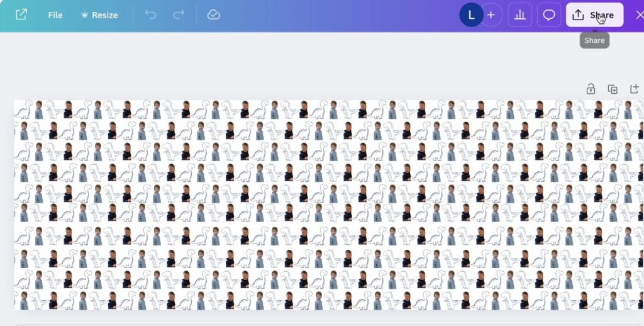Open the insights bar chart icon

(520, 15)
